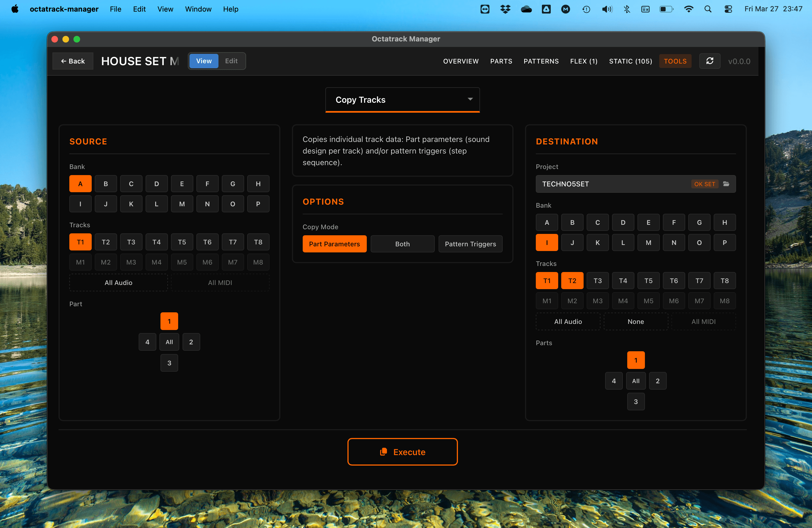The width and height of the screenshot is (812, 528).
Task: Open the Window menu
Action: click(198, 9)
